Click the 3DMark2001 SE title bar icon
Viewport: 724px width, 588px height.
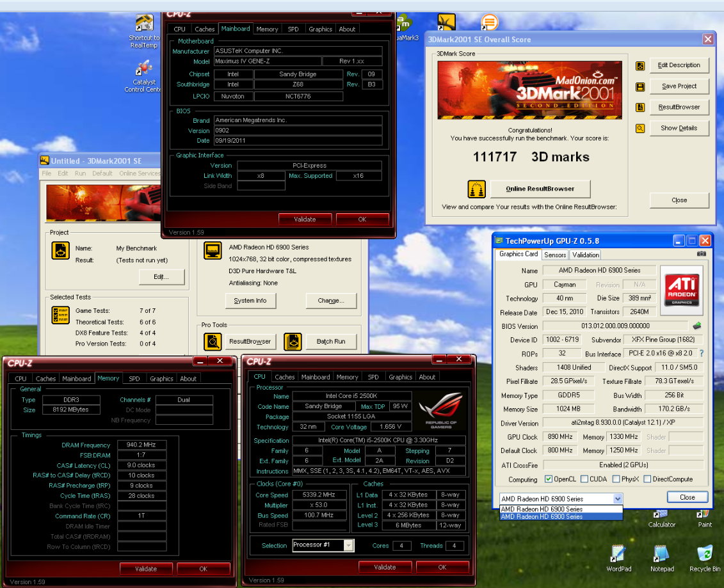point(45,161)
